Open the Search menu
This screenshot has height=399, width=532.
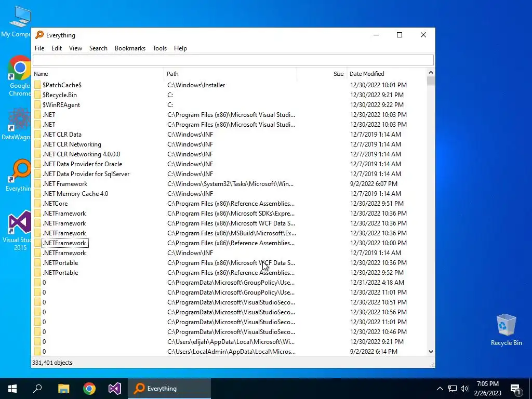(98, 48)
